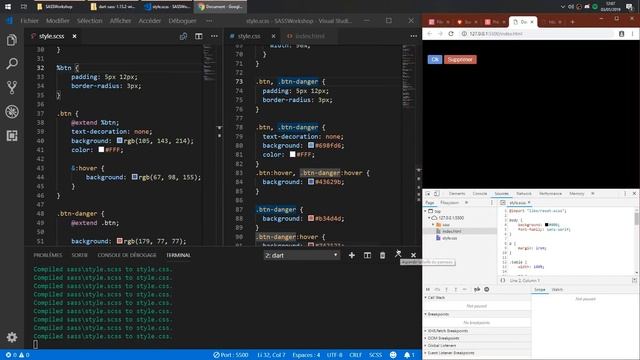Switch to the PROBLÈMES panel tab

point(48,255)
